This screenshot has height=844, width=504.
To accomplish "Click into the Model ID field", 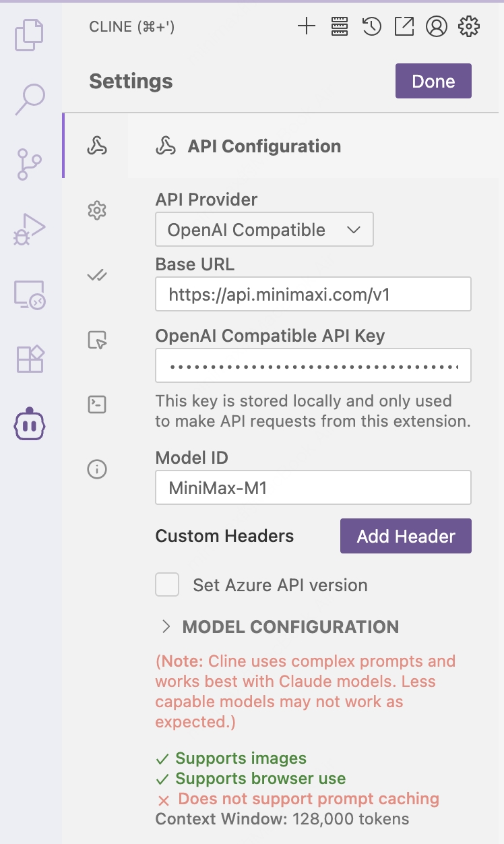I will pos(313,487).
